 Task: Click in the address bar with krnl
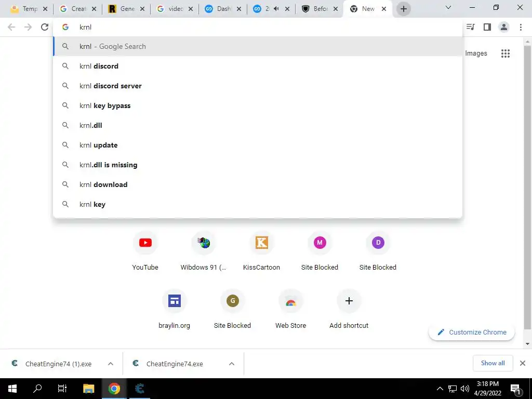[258, 27]
